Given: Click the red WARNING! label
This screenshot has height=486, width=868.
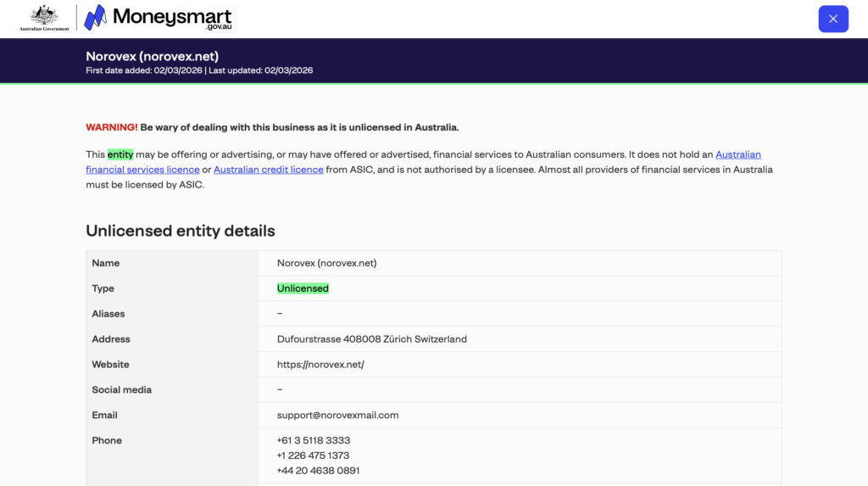Looking at the screenshot, I should (x=112, y=127).
